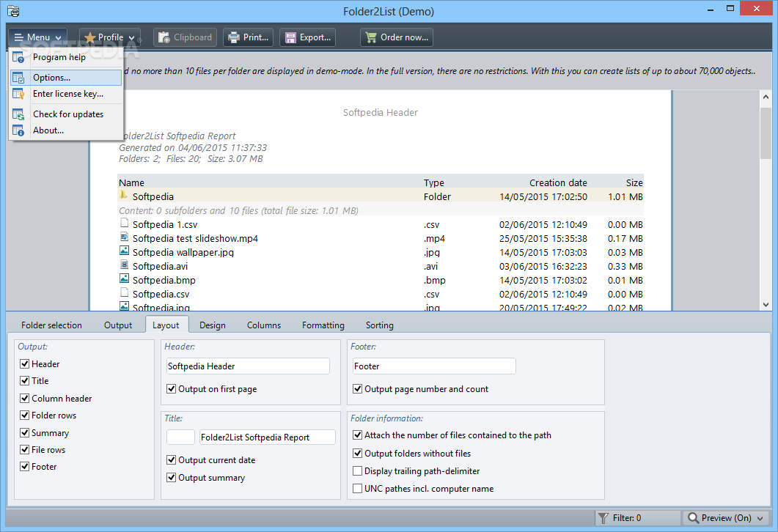Disable the Footer output checkbox
Image resolution: width=778 pixels, height=532 pixels.
click(24, 467)
